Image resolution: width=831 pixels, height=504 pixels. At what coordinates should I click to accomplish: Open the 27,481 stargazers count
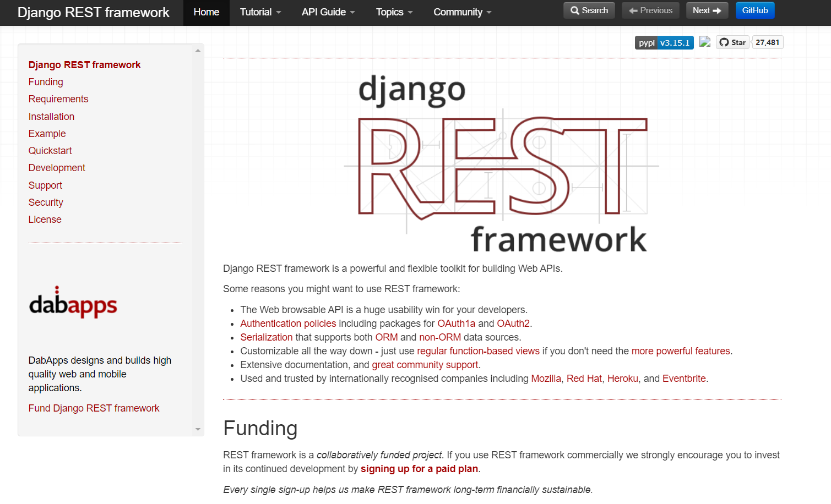pyautogui.click(x=768, y=42)
